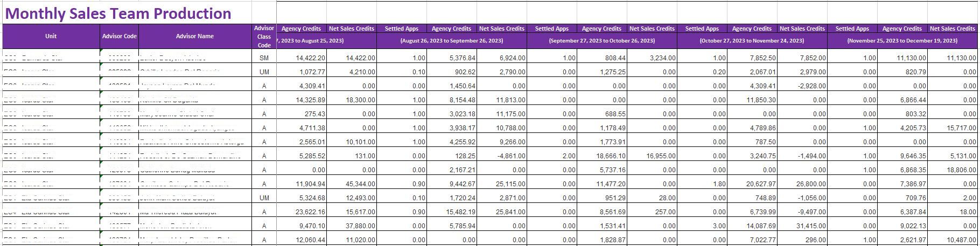The image size is (980, 246).
Task: Click the Advisor Name column header
Action: point(195,36)
